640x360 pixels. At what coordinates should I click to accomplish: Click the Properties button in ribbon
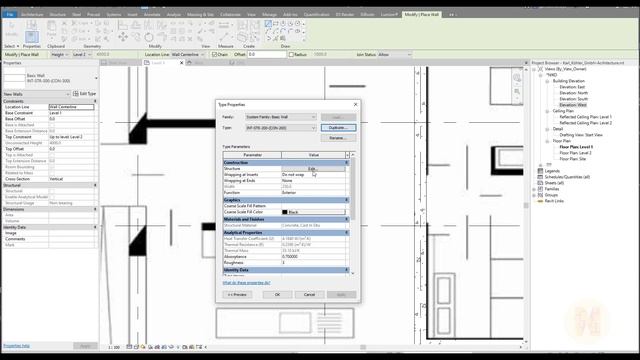pyautogui.click(x=31, y=37)
